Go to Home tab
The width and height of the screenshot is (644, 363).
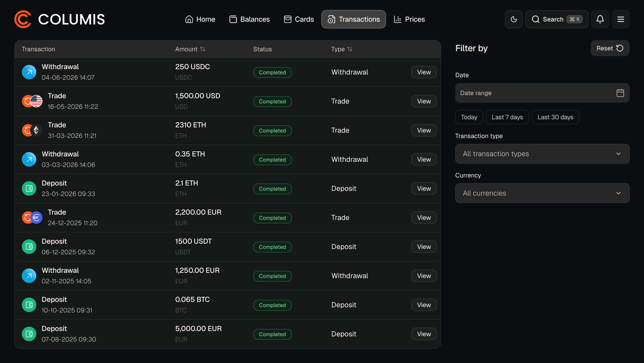[x=200, y=19]
